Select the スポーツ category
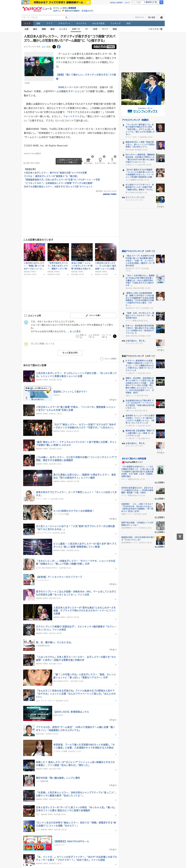This screenshot has height=868, width=186. pyautogui.click(x=76, y=29)
